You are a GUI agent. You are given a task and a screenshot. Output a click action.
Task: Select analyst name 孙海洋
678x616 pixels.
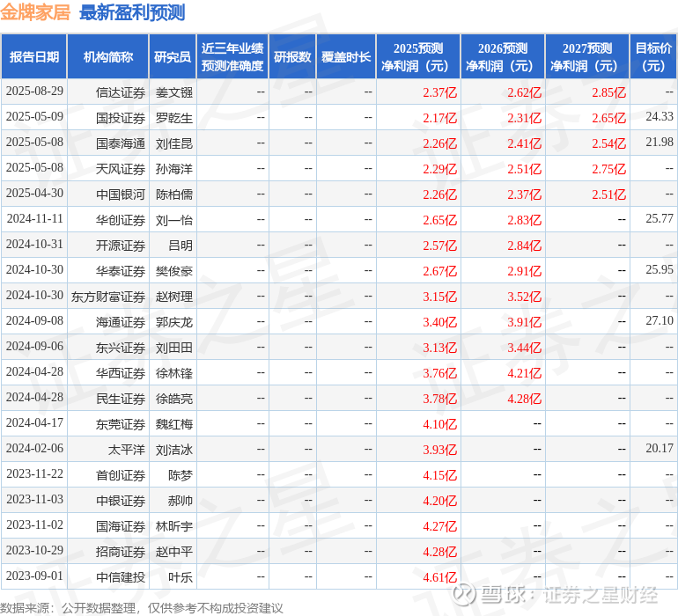pyautogui.click(x=174, y=169)
